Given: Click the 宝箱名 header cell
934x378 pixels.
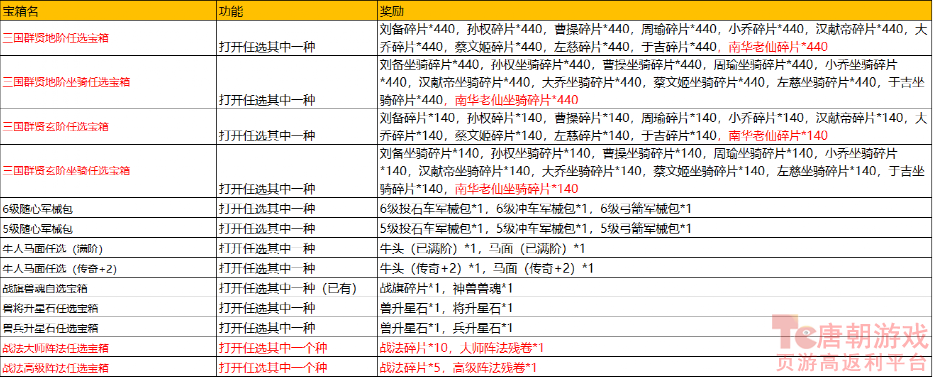Looking at the screenshot, I should click(x=108, y=11).
